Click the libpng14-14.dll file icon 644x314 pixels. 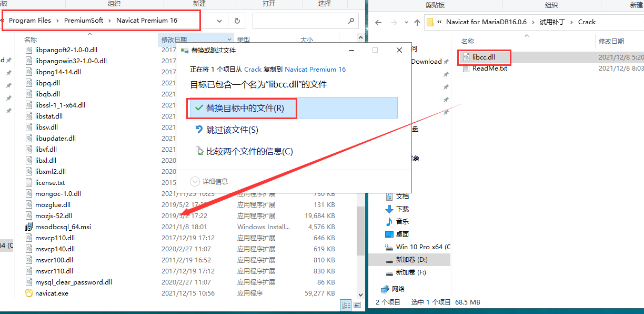[29, 72]
